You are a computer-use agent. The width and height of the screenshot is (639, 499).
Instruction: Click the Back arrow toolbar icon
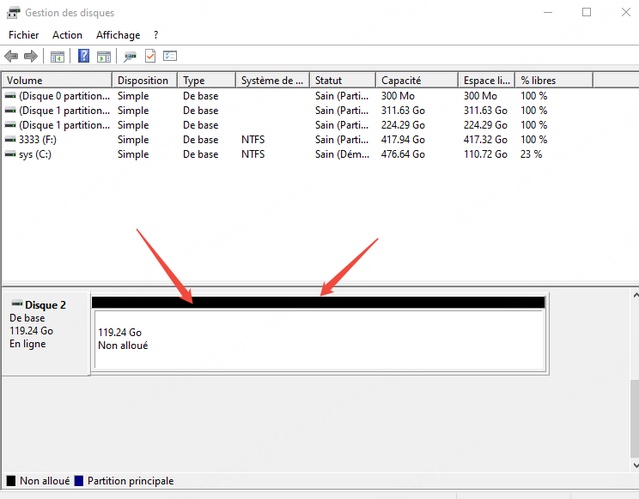point(11,56)
